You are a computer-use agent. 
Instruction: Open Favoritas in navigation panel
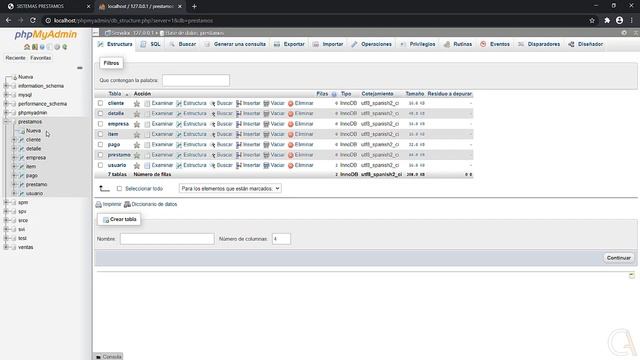tap(41, 58)
